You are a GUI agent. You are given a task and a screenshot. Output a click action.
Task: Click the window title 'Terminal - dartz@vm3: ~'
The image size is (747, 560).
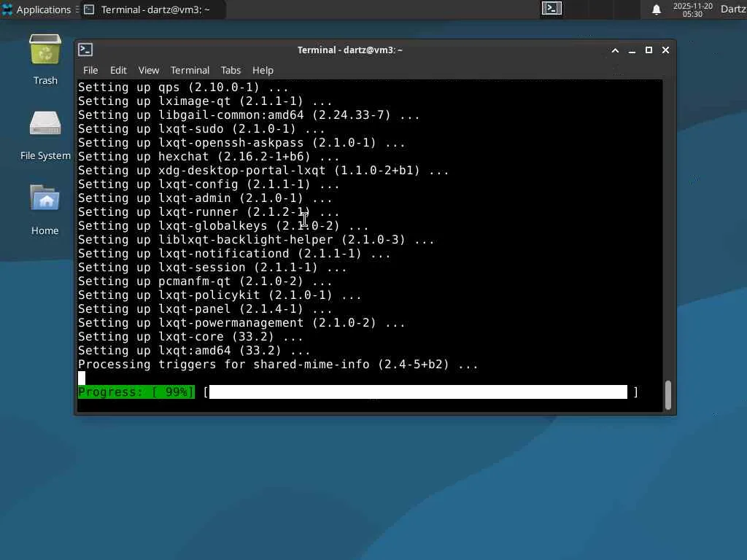(x=349, y=50)
